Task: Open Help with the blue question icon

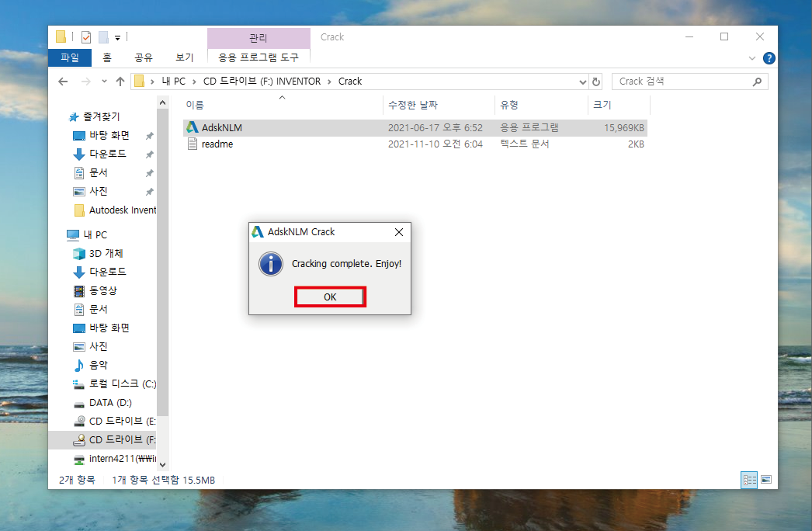Action: pyautogui.click(x=769, y=58)
